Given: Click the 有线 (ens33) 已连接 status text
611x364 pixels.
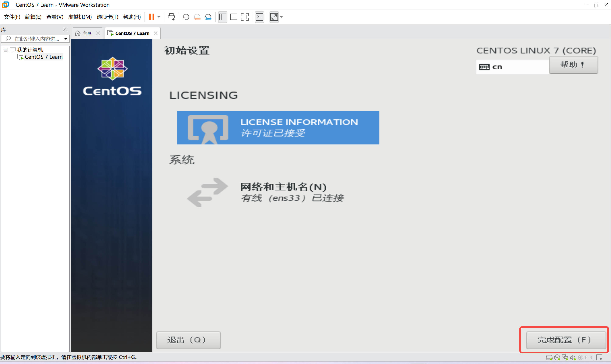Looking at the screenshot, I should 292,198.
